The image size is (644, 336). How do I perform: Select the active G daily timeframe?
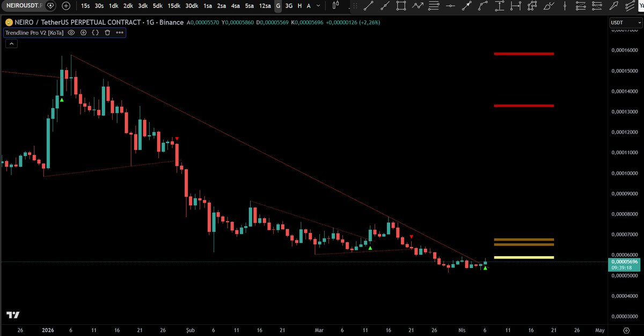278,6
